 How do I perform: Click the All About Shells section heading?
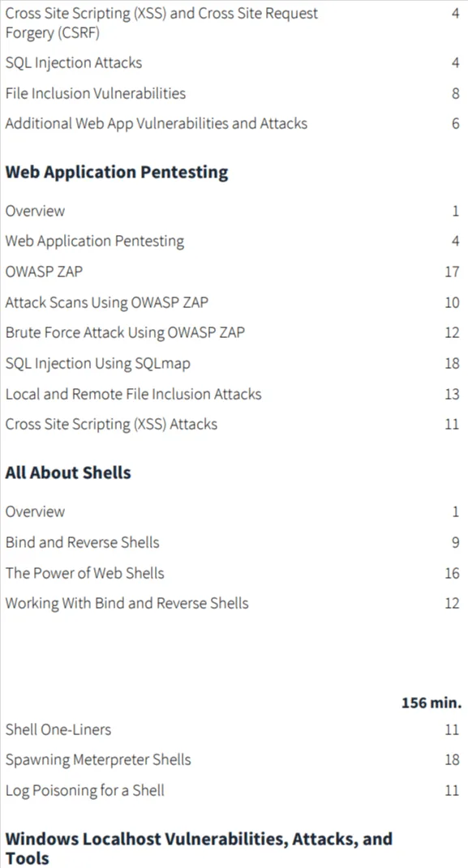click(68, 472)
